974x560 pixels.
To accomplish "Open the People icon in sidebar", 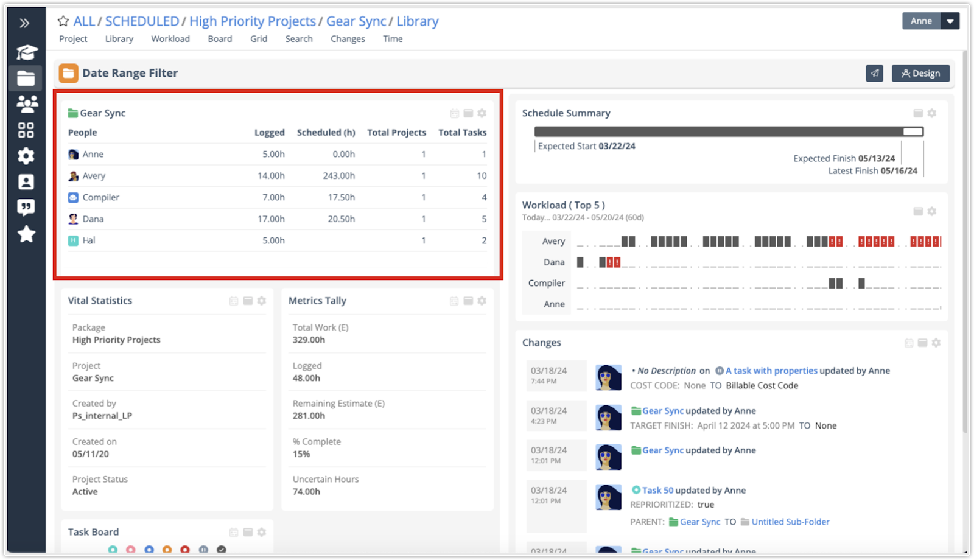I will click(x=26, y=104).
